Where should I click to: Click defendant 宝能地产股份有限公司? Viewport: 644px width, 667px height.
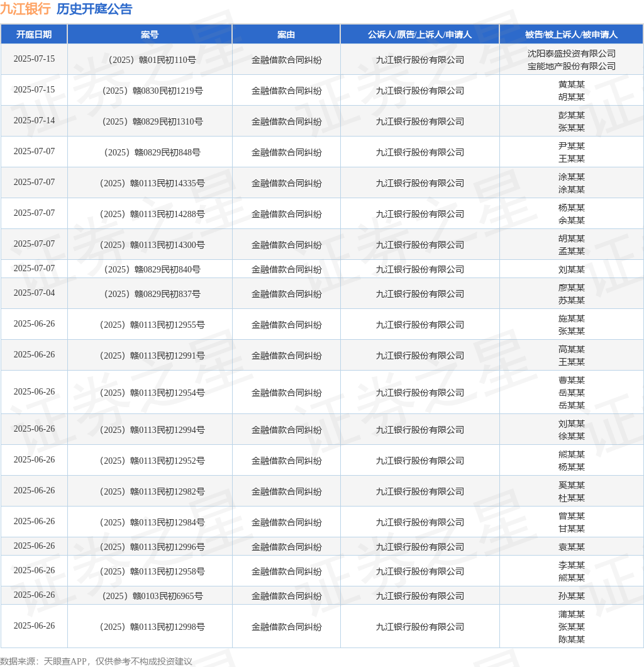click(571, 66)
